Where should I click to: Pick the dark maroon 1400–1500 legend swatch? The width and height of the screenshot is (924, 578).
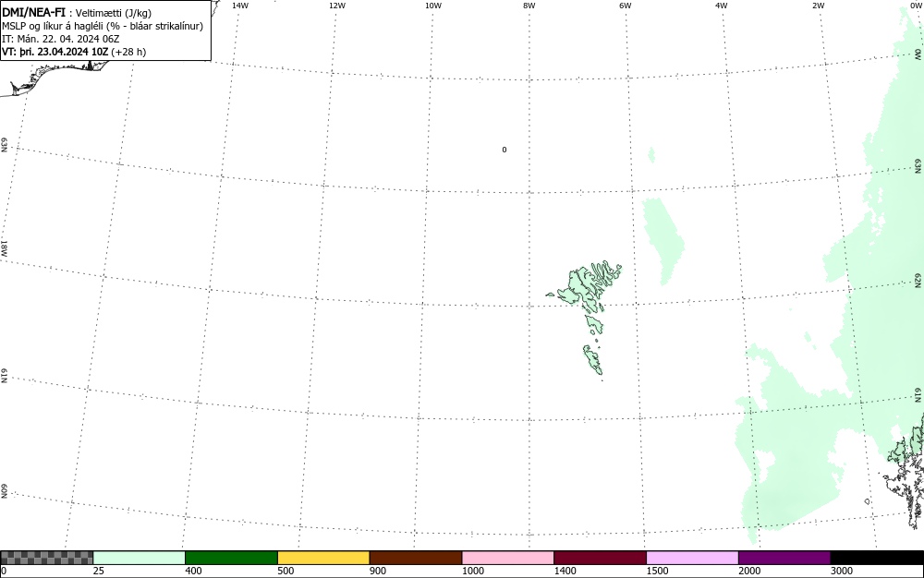(600, 558)
